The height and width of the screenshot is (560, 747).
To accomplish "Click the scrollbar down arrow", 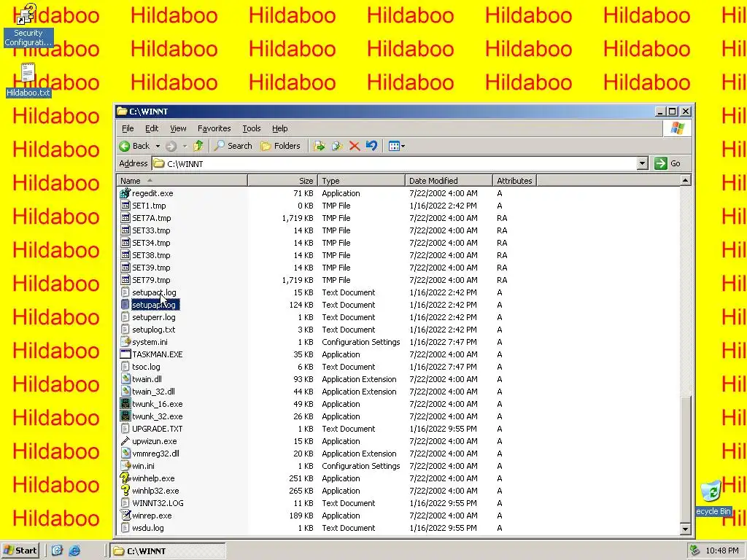I will click(685, 529).
